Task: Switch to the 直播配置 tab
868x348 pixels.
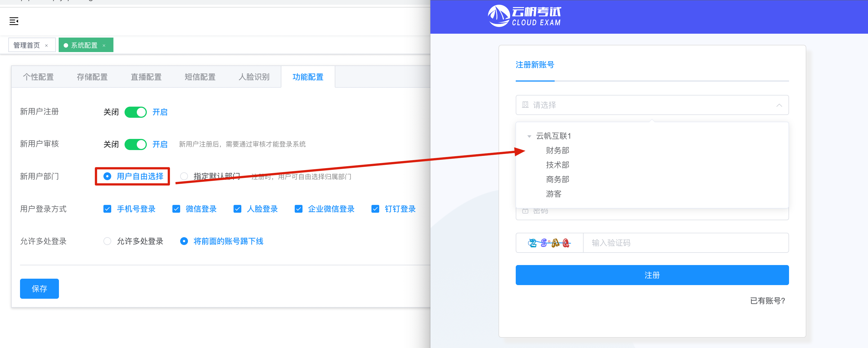Action: coord(146,77)
